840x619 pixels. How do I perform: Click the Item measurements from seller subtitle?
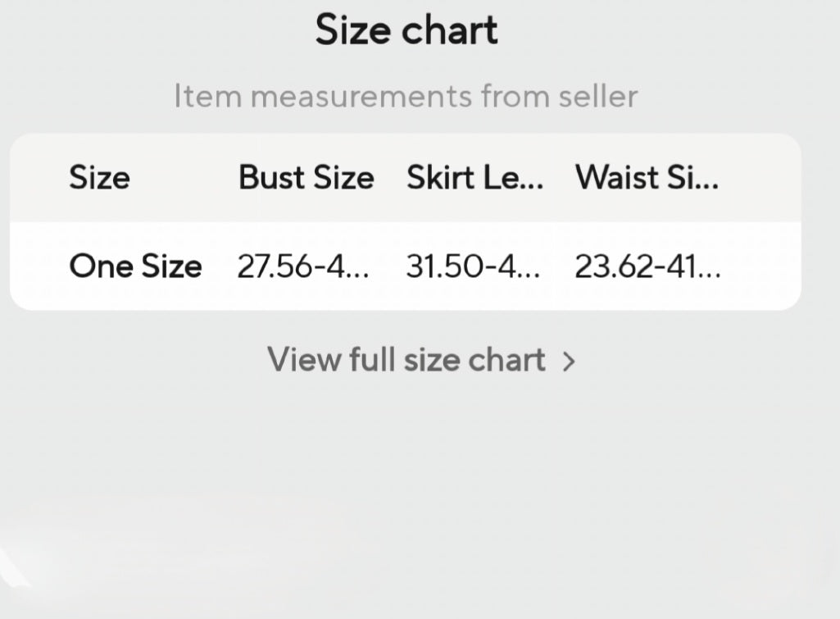pyautogui.click(x=406, y=97)
